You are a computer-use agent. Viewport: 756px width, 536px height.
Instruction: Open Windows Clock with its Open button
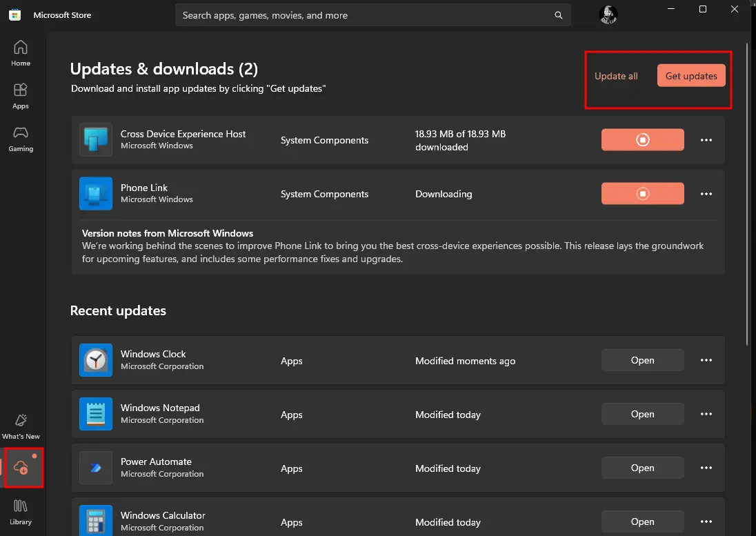pyautogui.click(x=642, y=360)
